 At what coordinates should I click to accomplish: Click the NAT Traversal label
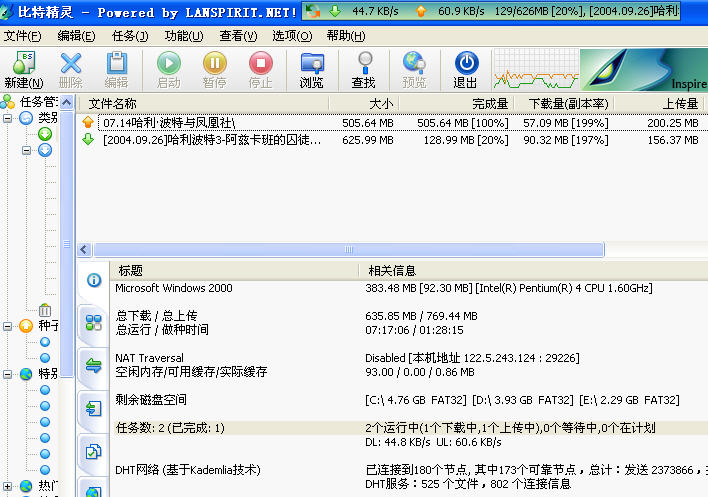[149, 358]
